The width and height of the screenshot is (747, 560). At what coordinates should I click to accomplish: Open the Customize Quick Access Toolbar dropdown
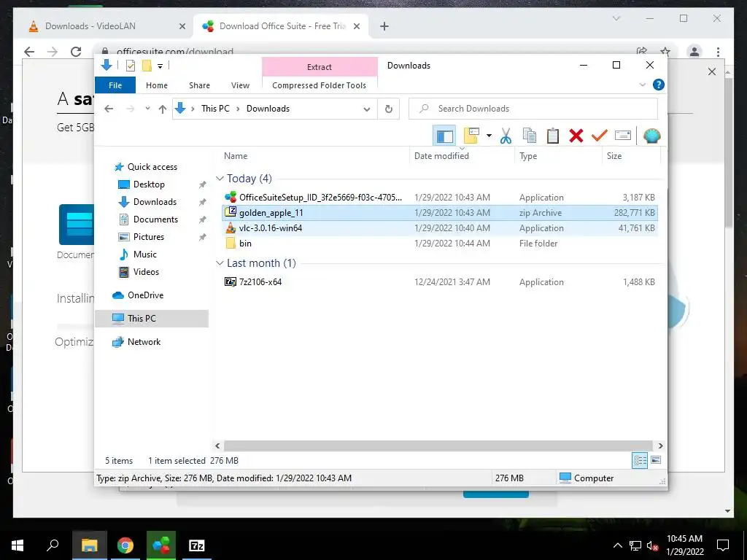tap(160, 66)
